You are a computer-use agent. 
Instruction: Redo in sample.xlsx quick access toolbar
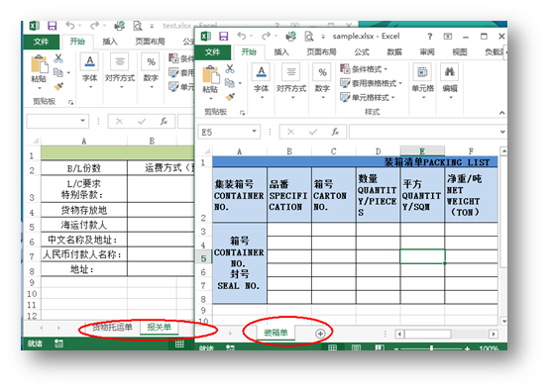(x=267, y=36)
